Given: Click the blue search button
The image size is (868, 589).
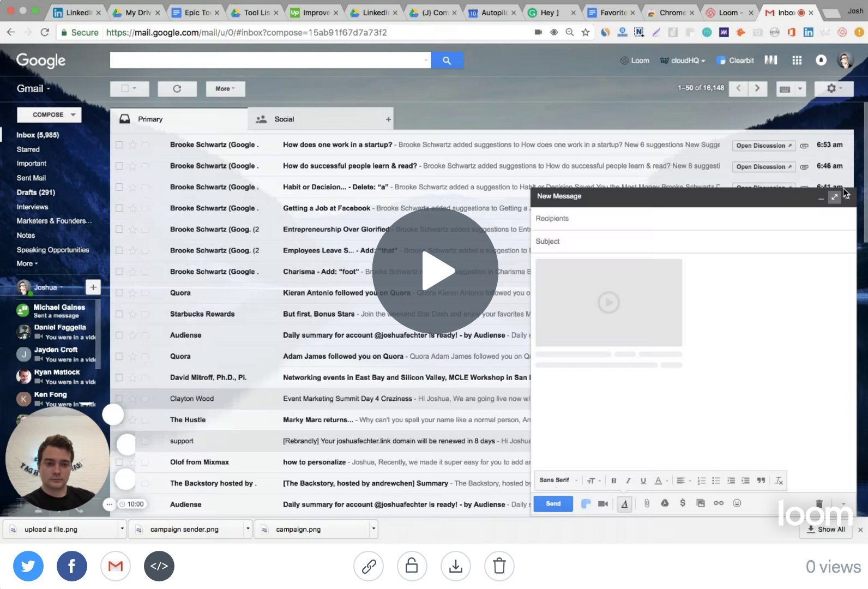Looking at the screenshot, I should pos(447,61).
